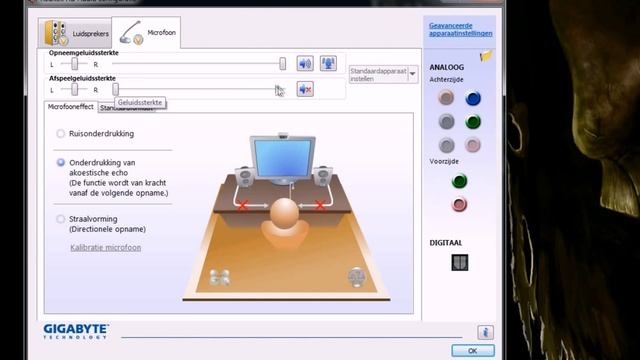
Task: Enable Ruisonderdrukking noise suppression option
Action: pyautogui.click(x=60, y=133)
